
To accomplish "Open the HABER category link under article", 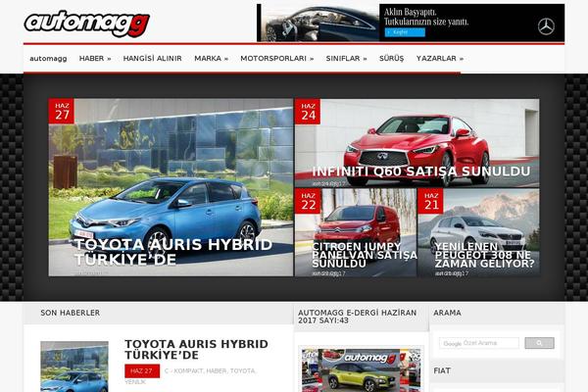I will (217, 371).
